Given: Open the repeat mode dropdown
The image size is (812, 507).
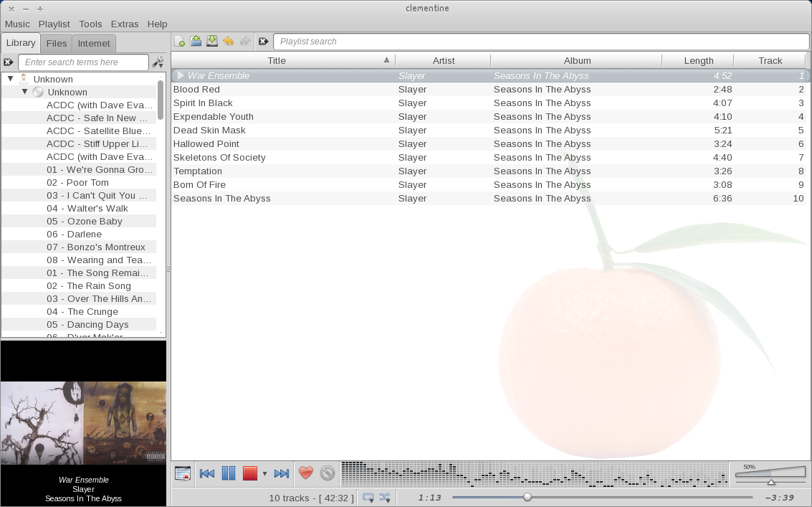Looking at the screenshot, I should (x=368, y=498).
